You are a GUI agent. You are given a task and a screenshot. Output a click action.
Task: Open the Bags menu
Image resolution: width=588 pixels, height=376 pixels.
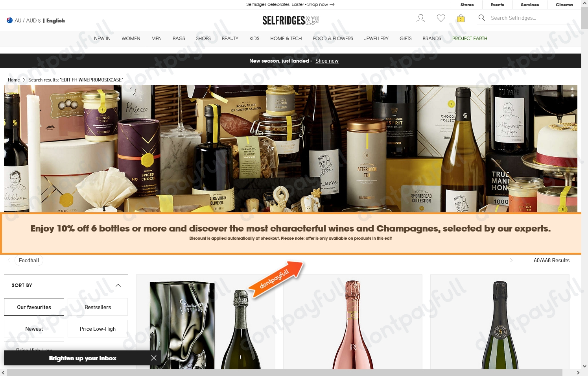179,39
